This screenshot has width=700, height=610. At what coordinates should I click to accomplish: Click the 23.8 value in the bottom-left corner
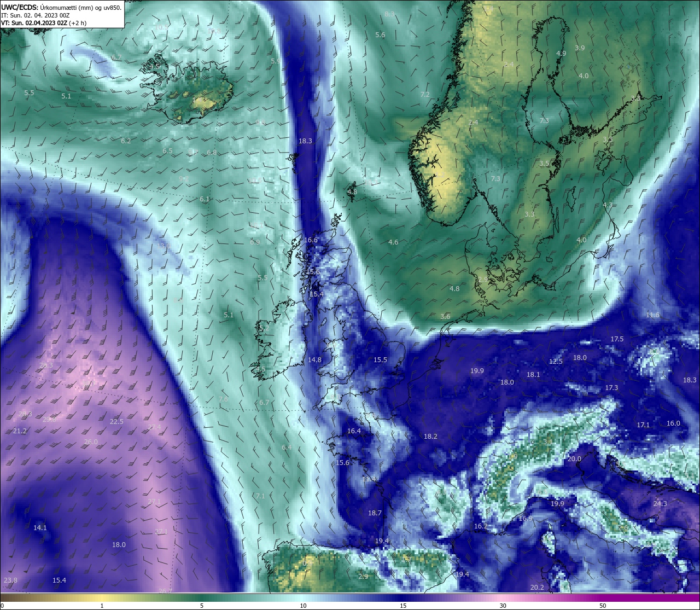click(10, 580)
